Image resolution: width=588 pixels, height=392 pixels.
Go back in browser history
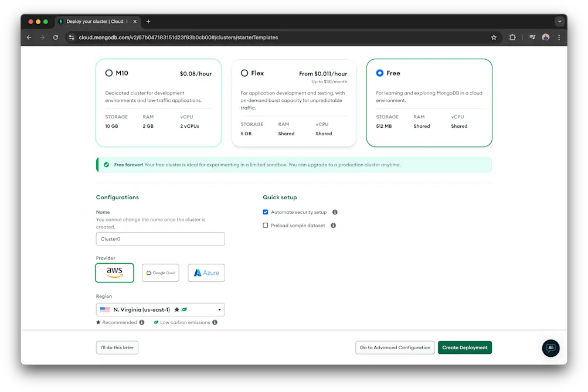coord(29,38)
